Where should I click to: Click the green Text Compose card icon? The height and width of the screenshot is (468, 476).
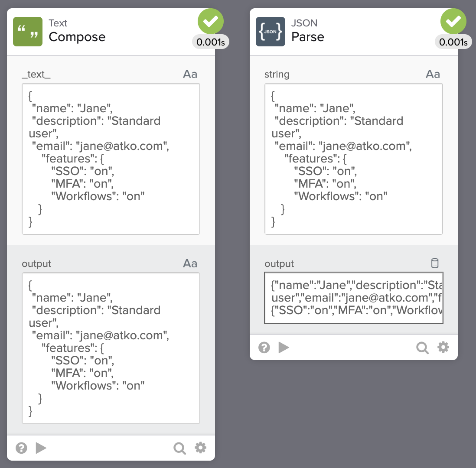tap(28, 32)
